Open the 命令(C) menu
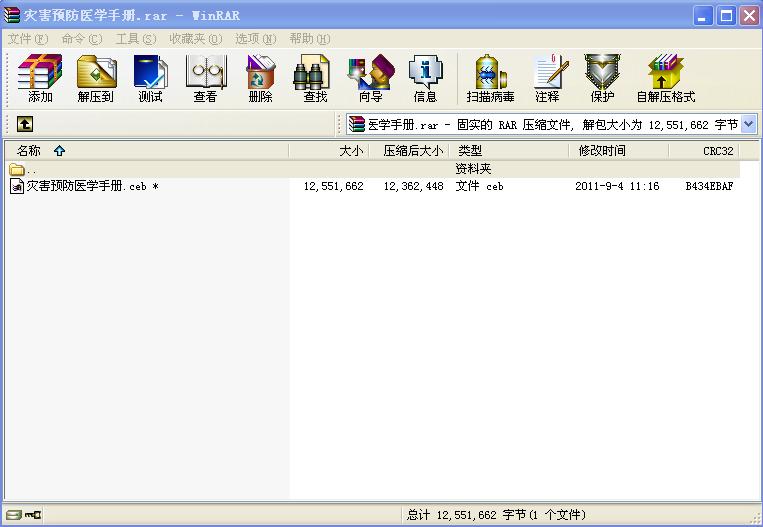 coord(82,39)
